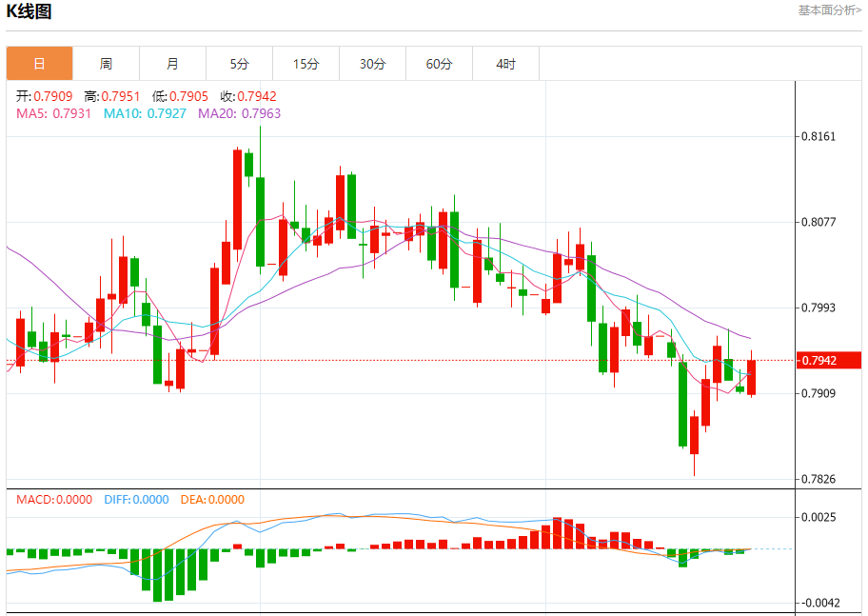Click the DIFF:0.0000 label
868x616 pixels.
point(136,500)
